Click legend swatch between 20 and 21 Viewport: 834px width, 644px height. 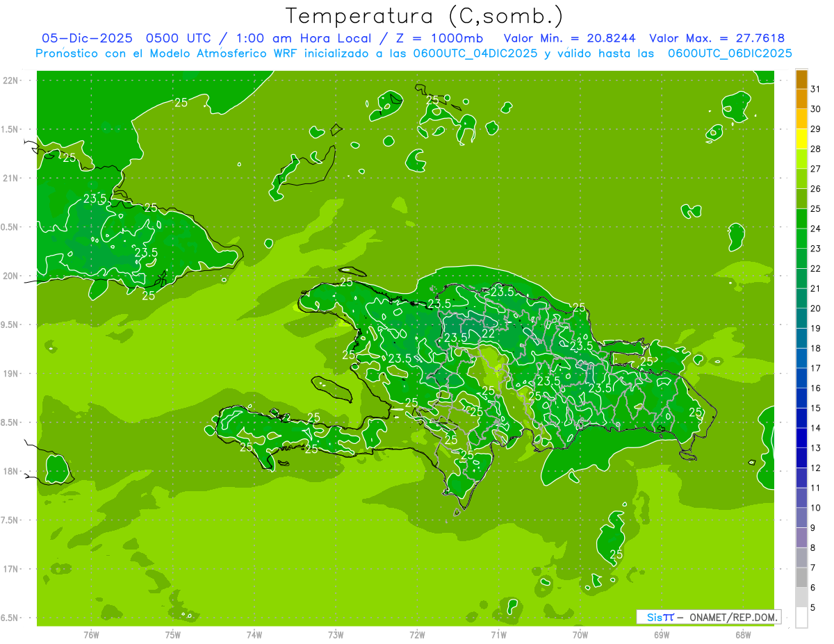[x=801, y=299]
